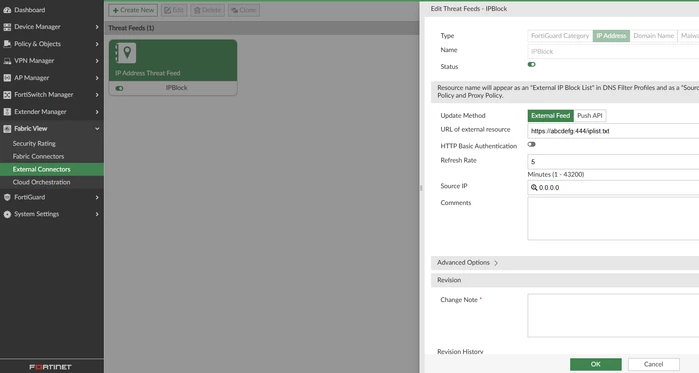Click the URL of external resource field
The width and height of the screenshot is (699, 373).
tap(613, 131)
